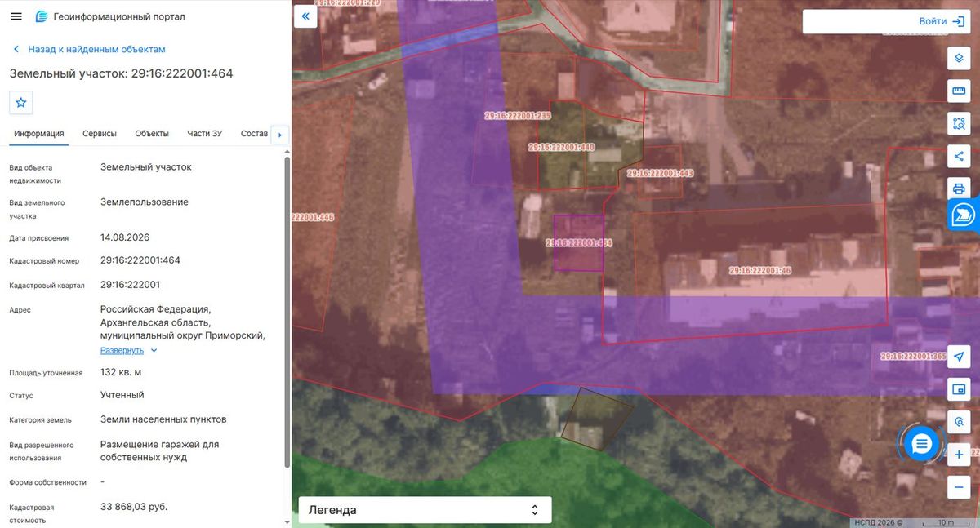980x528 pixels.
Task: Select parcel label 29:16:222001:443 on map
Action: pos(660,173)
